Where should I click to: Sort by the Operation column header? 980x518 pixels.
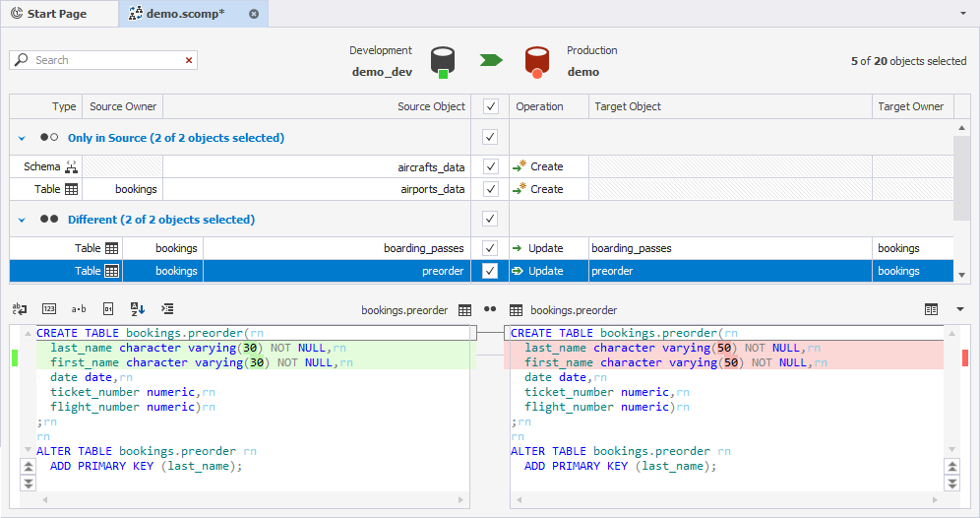(x=549, y=106)
